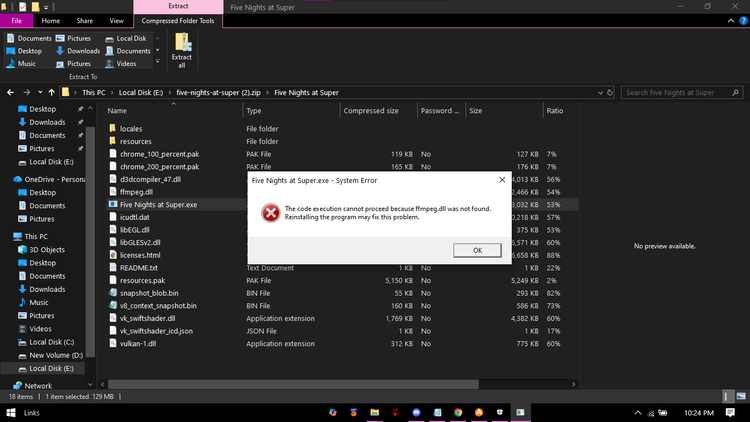750x422 pixels.
Task: Open the File menu tab
Action: [16, 21]
